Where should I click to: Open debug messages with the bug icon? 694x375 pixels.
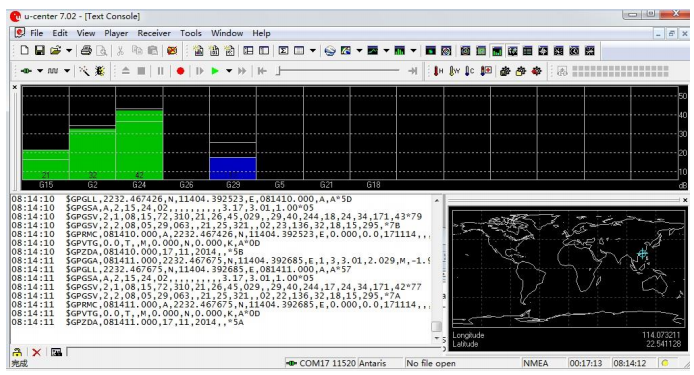100,71
